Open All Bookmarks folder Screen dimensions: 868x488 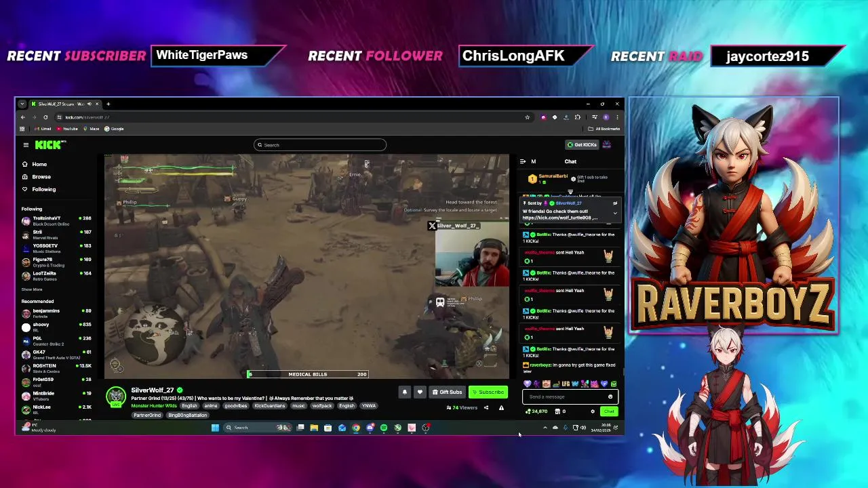(604, 129)
